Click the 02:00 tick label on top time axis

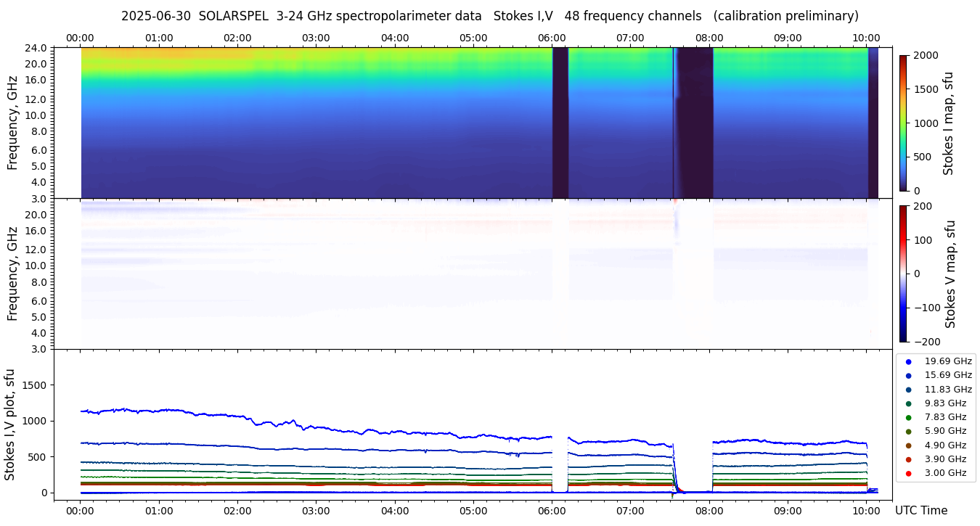pos(237,38)
